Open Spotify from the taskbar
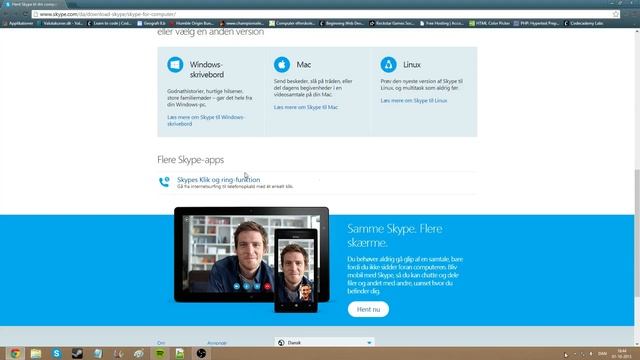Image resolution: width=640 pixels, height=360 pixels. 160,353
